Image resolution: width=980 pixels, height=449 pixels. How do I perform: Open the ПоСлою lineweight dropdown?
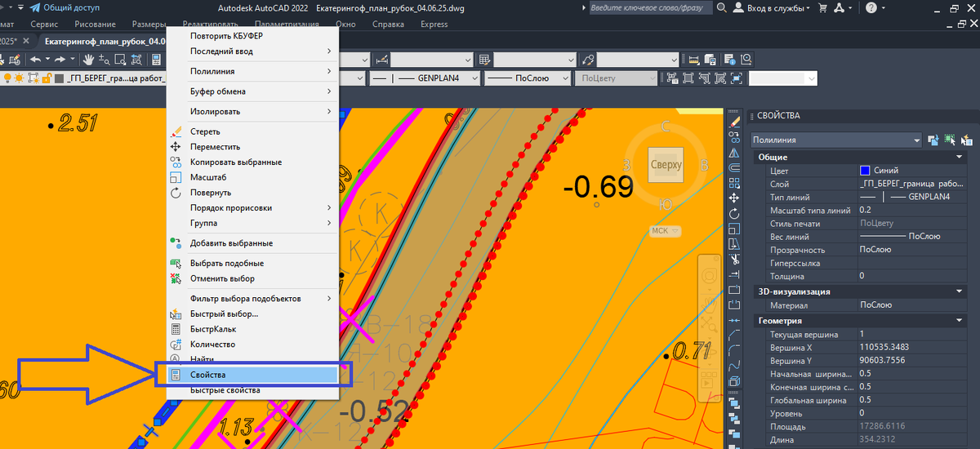pyautogui.click(x=528, y=78)
